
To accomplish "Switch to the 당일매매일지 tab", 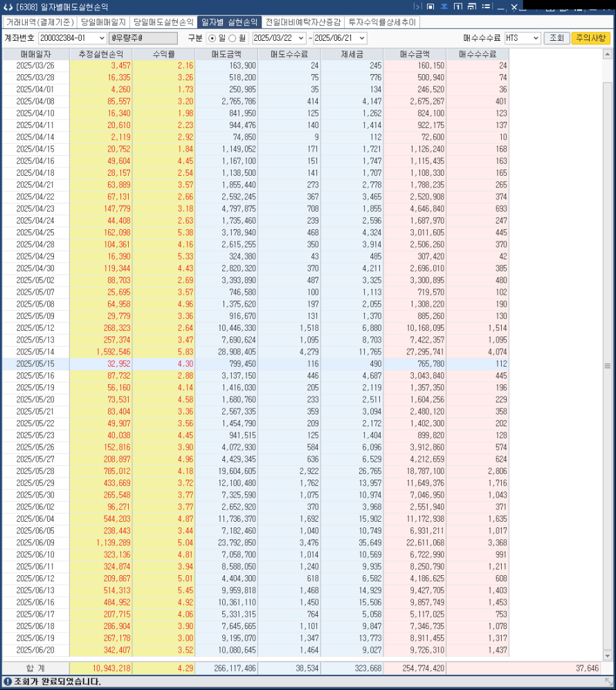I will point(103,22).
